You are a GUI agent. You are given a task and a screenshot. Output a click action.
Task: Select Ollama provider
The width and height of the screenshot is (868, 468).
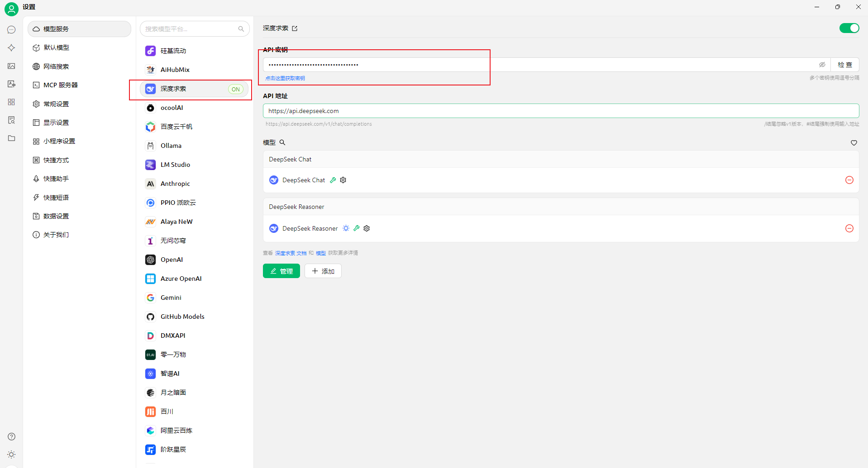(194, 146)
